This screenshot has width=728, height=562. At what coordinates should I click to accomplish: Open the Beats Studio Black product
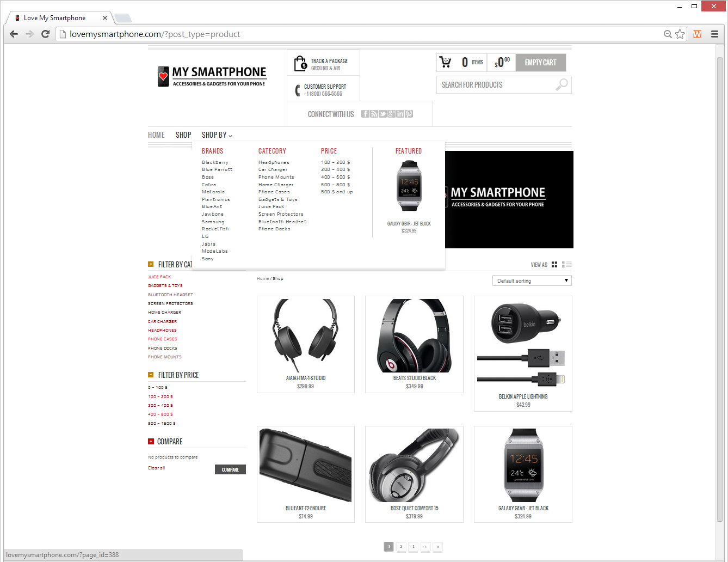pos(415,344)
